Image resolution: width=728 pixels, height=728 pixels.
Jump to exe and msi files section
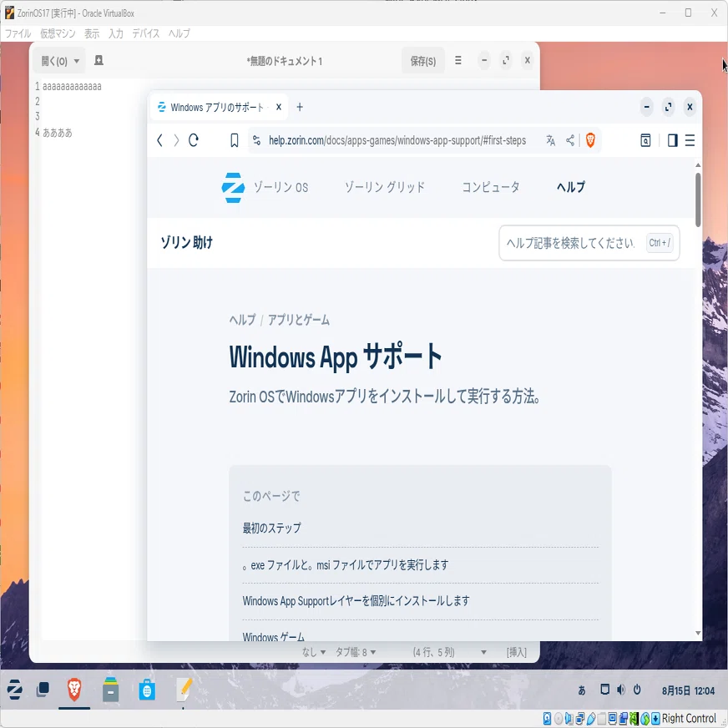[x=346, y=565]
